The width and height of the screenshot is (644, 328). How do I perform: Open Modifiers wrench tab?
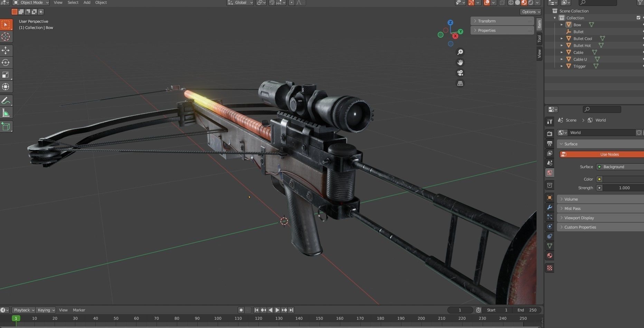click(550, 207)
